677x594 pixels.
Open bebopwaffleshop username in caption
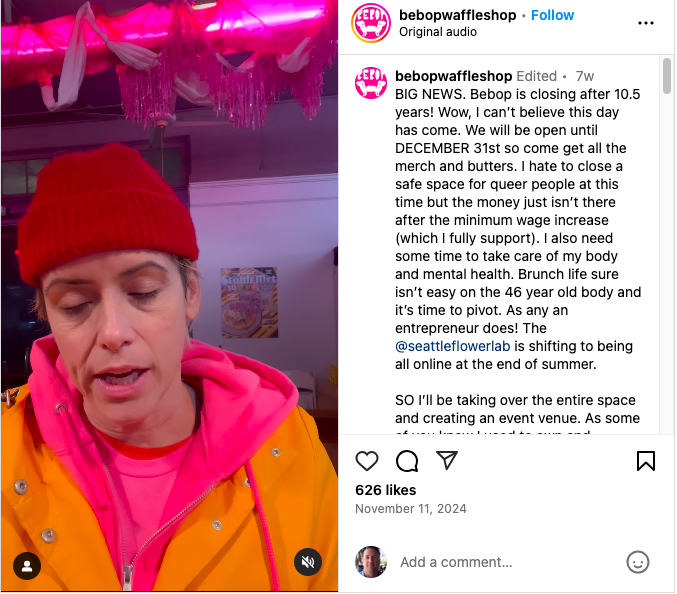pos(453,76)
